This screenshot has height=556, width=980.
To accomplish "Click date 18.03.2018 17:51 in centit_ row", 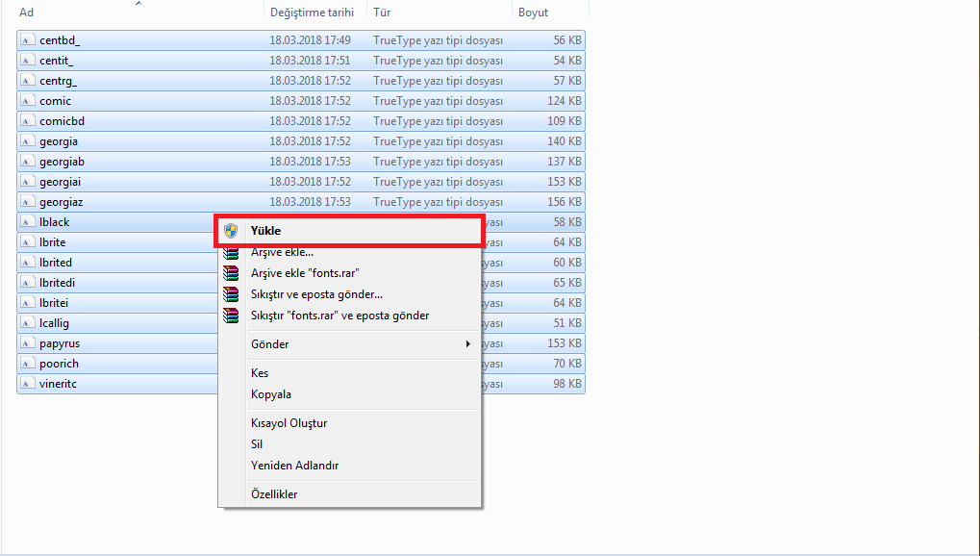I will [x=310, y=61].
